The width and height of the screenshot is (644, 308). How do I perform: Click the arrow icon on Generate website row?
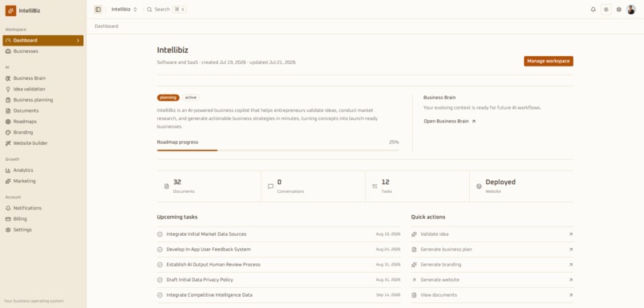click(570, 280)
